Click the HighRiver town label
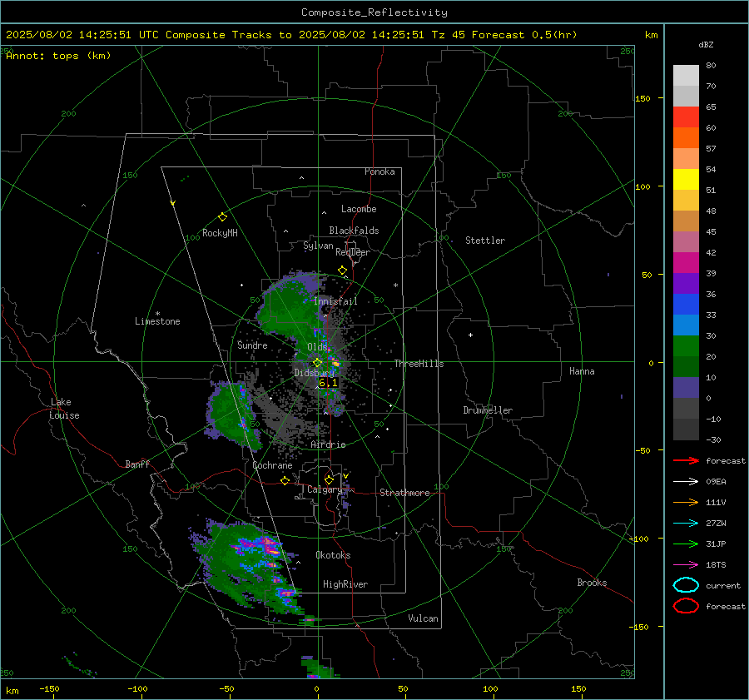The image size is (749, 700). (345, 584)
